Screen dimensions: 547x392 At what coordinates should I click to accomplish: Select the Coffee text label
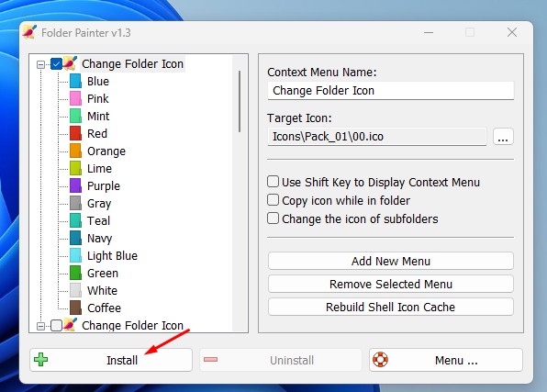[x=104, y=308]
